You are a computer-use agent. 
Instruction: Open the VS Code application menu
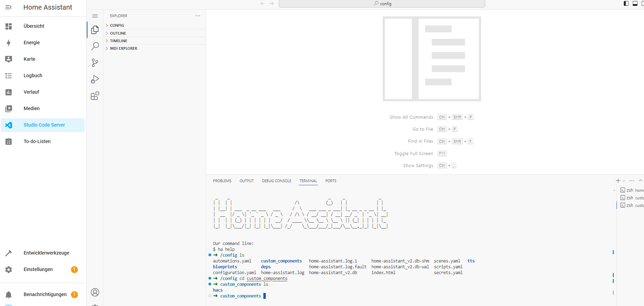[x=95, y=16]
